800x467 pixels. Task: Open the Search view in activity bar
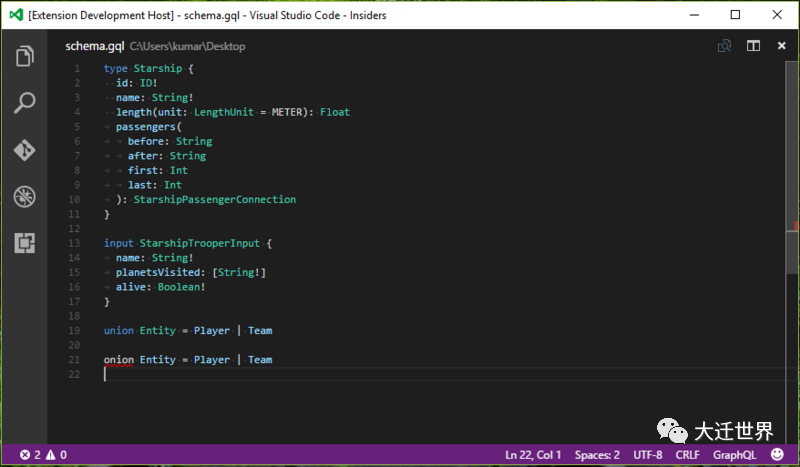[24, 103]
